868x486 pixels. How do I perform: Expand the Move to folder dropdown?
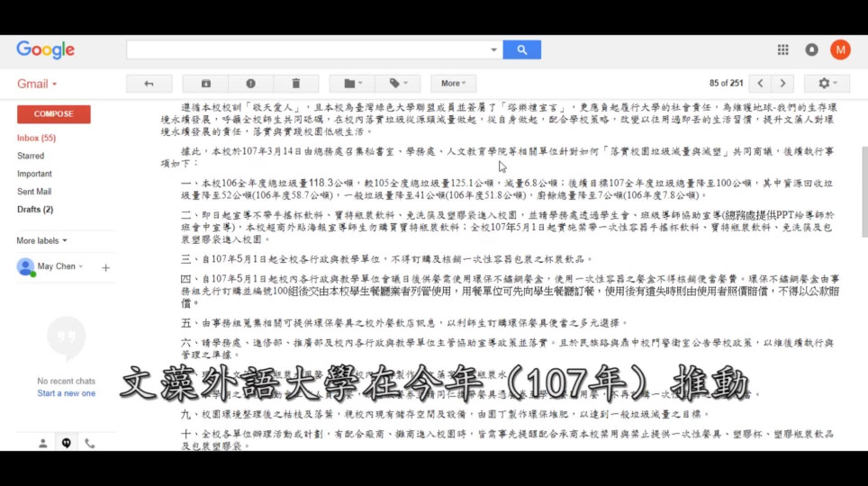click(x=352, y=84)
